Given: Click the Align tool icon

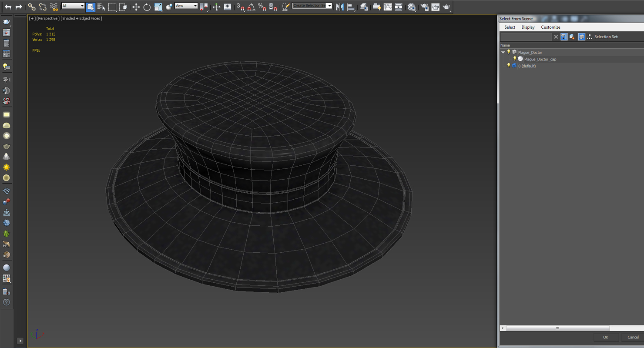Looking at the screenshot, I should [x=351, y=7].
